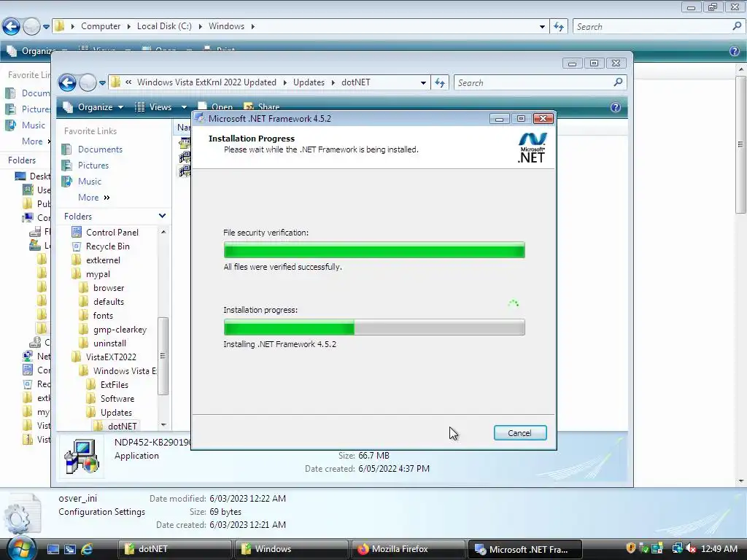The height and width of the screenshot is (560, 747).
Task: Click the installation progress bar
Action: (x=374, y=327)
